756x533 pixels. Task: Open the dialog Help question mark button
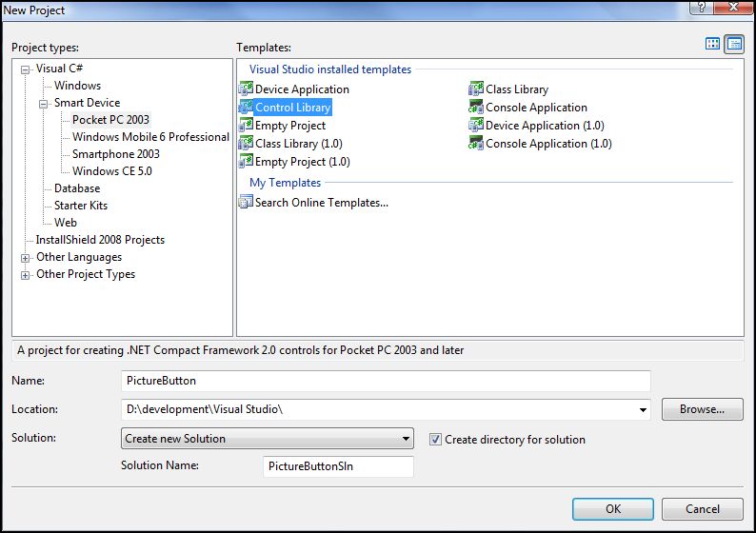click(x=702, y=8)
